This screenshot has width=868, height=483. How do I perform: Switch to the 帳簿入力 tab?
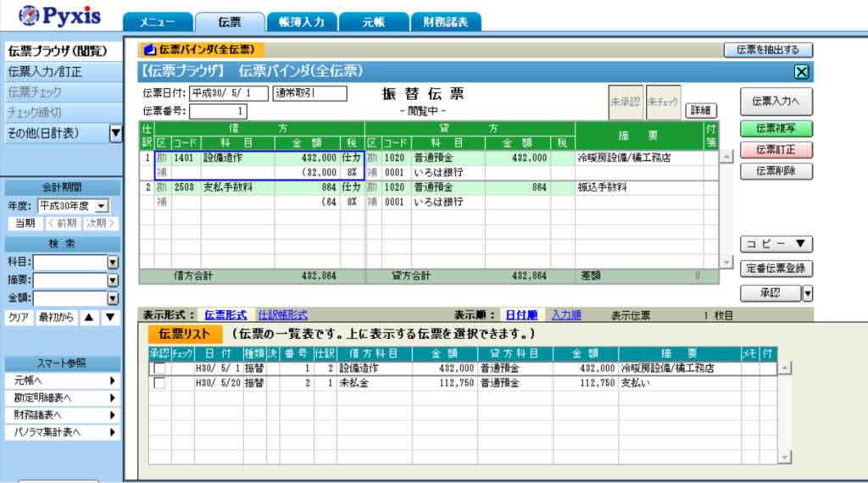(x=301, y=22)
